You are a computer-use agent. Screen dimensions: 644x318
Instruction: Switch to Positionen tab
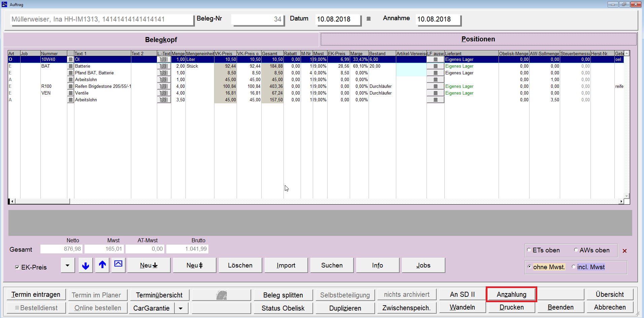coord(478,39)
